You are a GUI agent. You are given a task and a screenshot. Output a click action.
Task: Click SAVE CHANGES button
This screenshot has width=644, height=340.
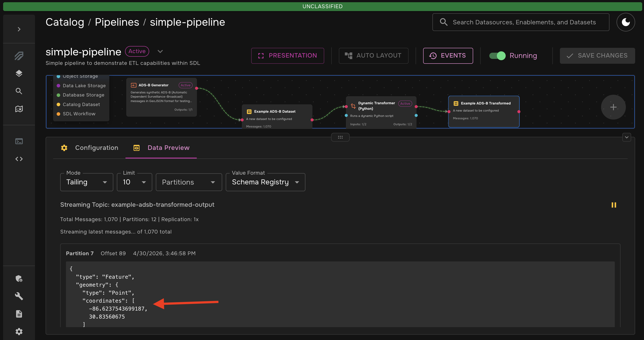597,56
